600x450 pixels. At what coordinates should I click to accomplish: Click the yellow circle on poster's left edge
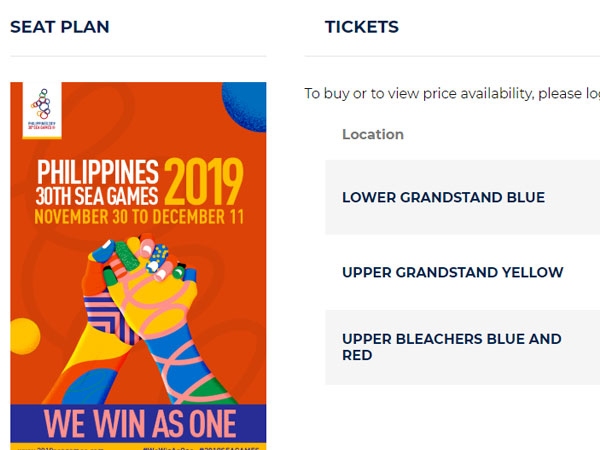pos(22,334)
